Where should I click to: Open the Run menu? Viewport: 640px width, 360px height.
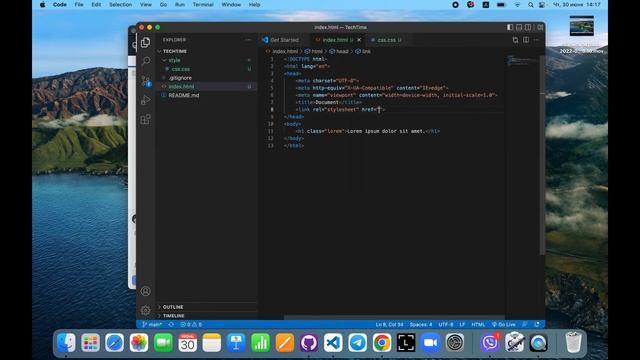(x=180, y=4)
